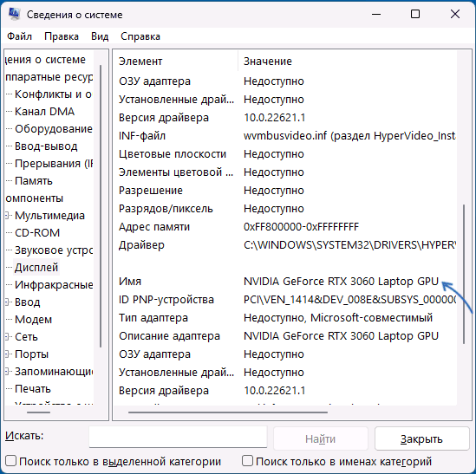The width and height of the screenshot is (476, 474).
Task: Click the System Information title bar icon
Action: [x=14, y=14]
